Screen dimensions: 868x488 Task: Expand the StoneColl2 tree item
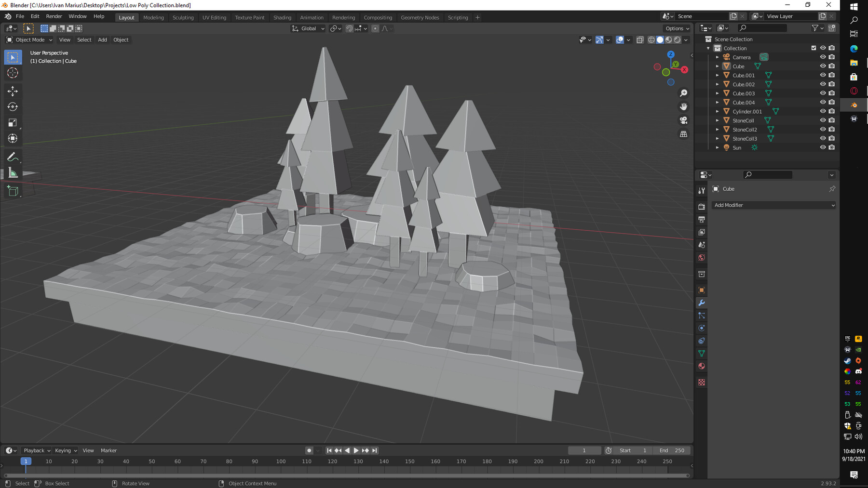(x=717, y=130)
